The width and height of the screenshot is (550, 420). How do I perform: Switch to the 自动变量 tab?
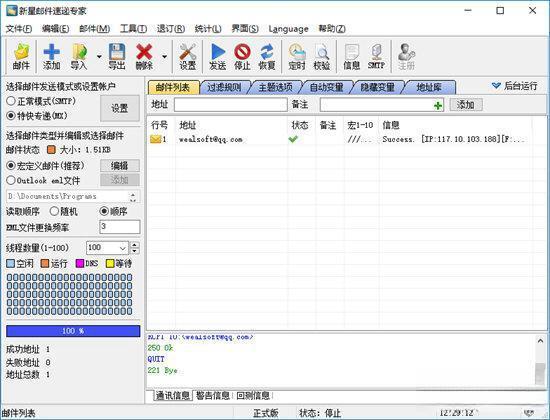click(327, 87)
